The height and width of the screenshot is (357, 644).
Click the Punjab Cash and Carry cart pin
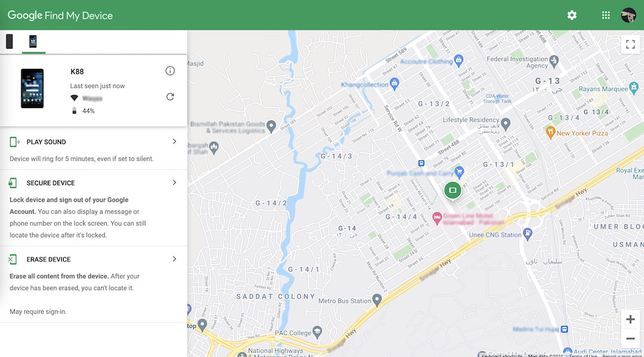pos(459,171)
